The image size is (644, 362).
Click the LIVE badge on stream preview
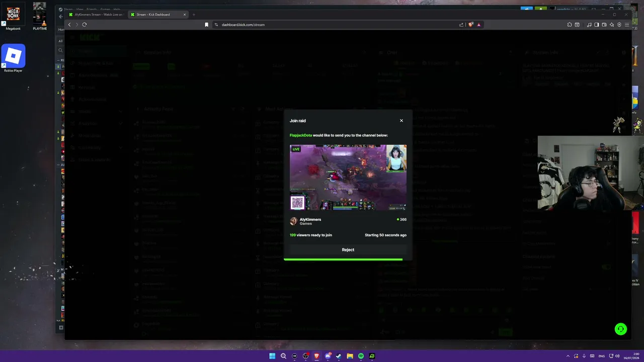[296, 149]
